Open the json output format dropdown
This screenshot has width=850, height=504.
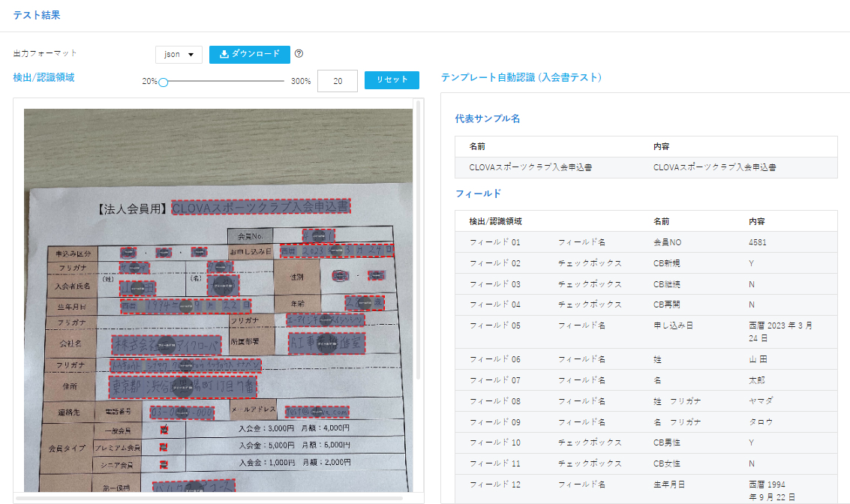(179, 55)
